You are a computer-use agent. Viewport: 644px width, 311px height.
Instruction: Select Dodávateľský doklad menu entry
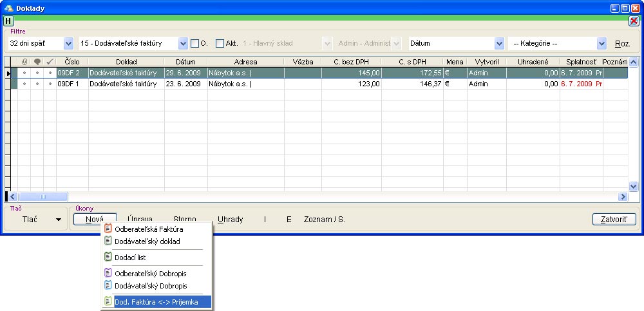tap(147, 241)
